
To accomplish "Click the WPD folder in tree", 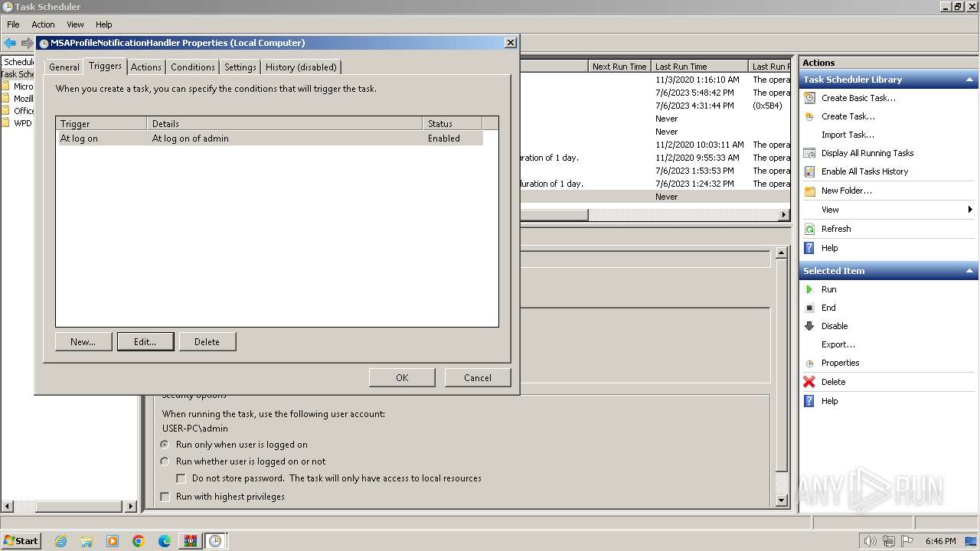I will pyautogui.click(x=17, y=123).
